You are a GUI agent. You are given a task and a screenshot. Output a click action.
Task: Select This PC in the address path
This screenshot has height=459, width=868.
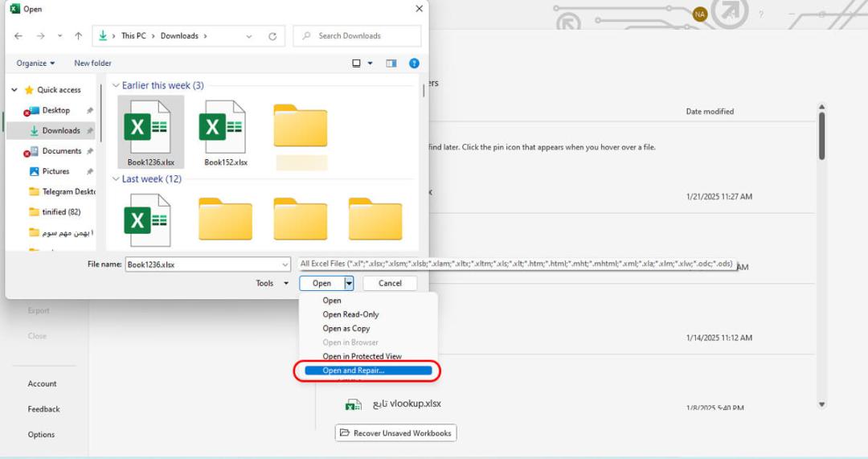coord(133,36)
